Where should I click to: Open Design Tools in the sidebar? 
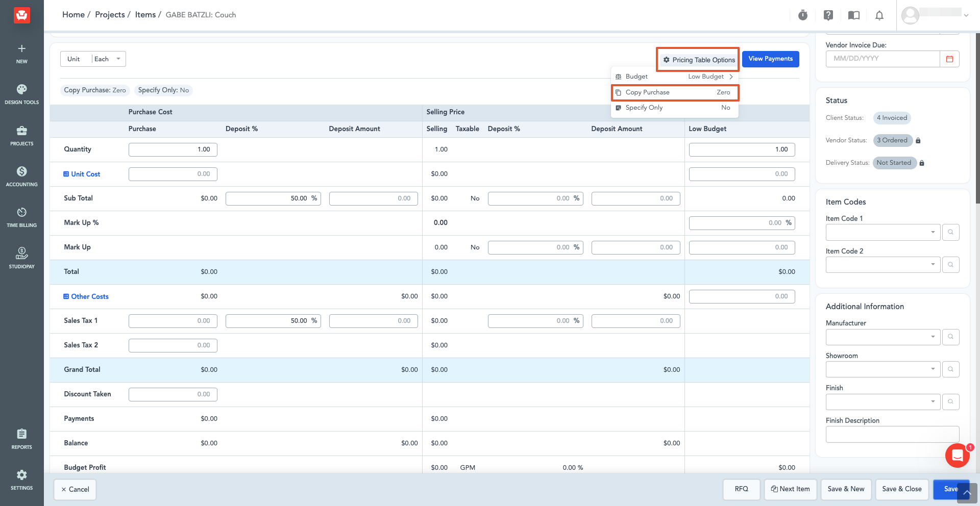pyautogui.click(x=22, y=94)
